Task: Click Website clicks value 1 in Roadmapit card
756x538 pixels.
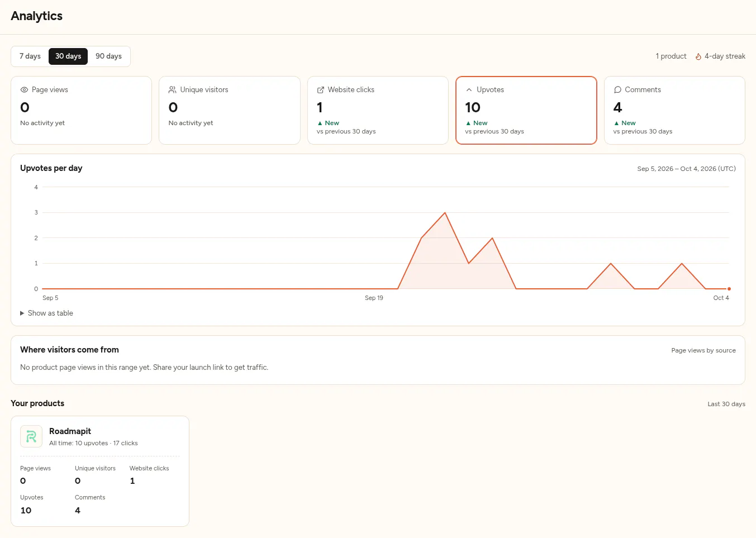Action: point(132,481)
